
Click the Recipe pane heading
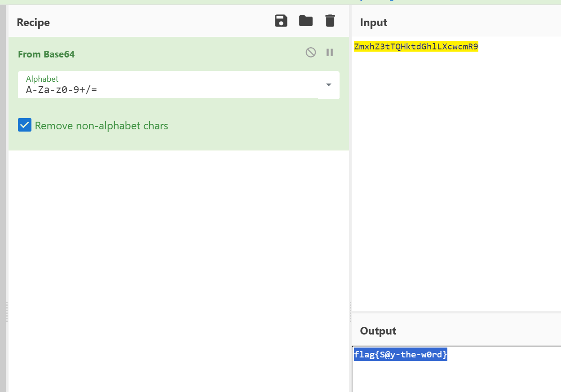click(x=33, y=22)
